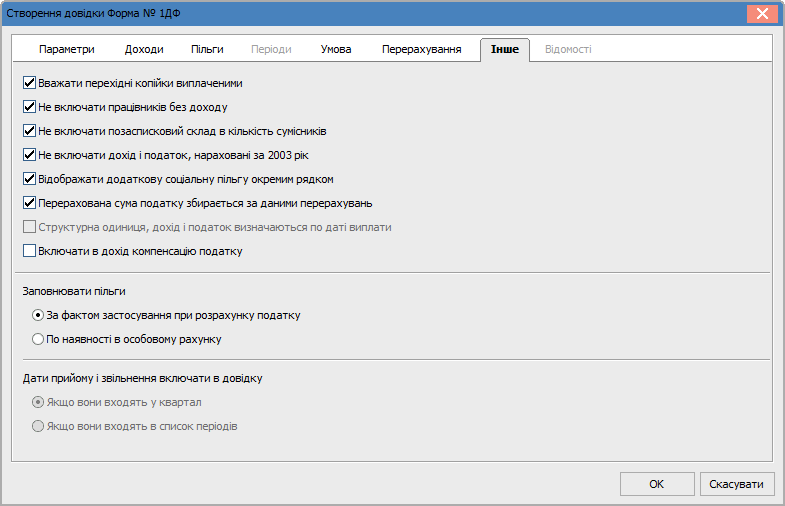Confirm the dialog with OK
785x506 pixels.
(x=657, y=484)
